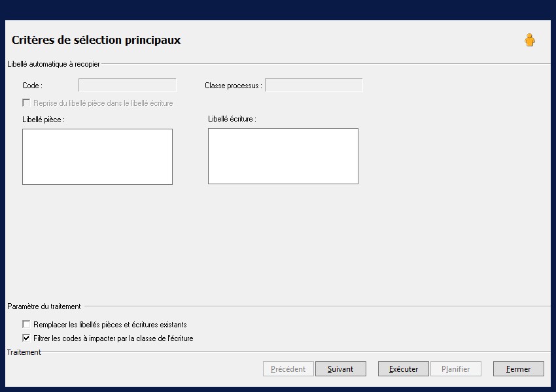Click the Planifier button

(456, 369)
